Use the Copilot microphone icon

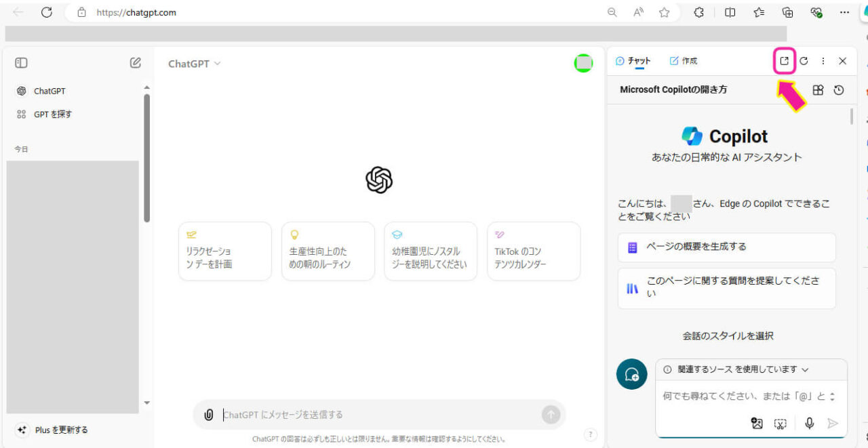coord(810,424)
